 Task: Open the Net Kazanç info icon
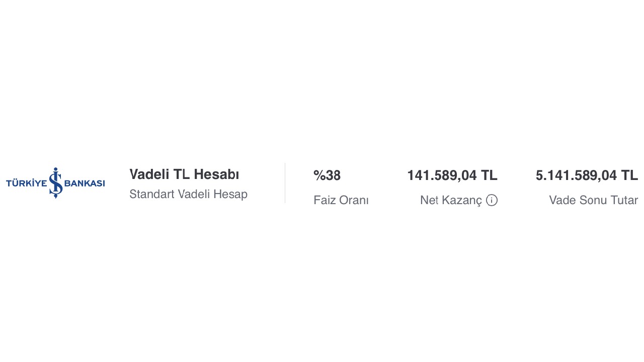[x=492, y=200]
